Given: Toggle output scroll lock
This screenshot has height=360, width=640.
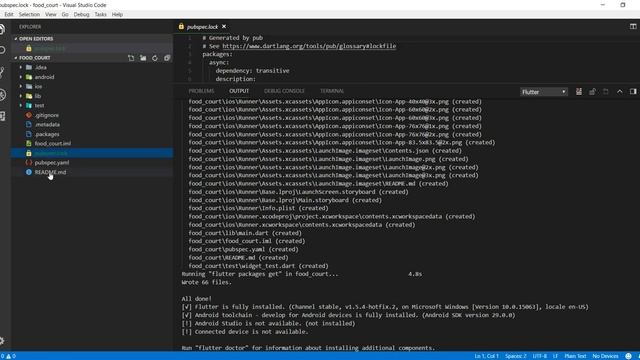Looking at the screenshot, I should point(592,91).
